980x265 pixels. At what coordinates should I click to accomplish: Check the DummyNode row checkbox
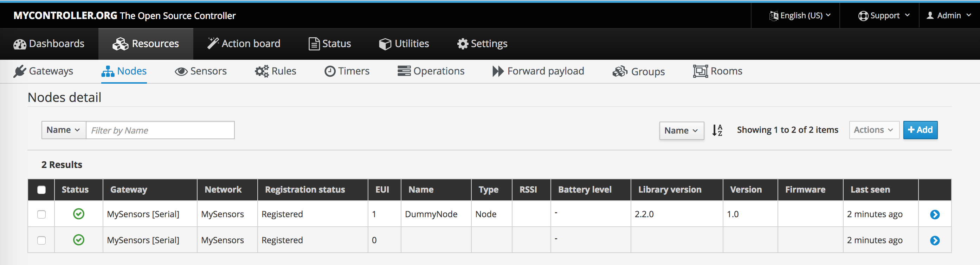click(41, 214)
